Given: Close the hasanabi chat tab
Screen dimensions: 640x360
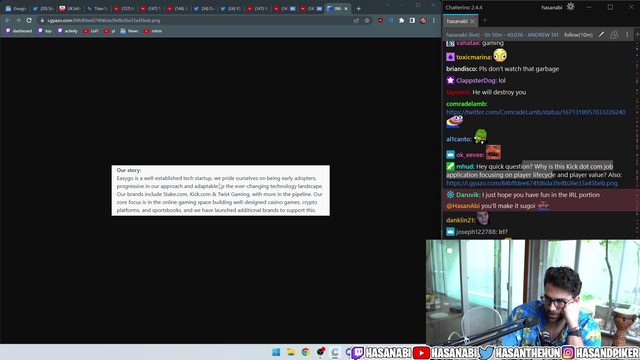Looking at the screenshot, I should point(473,21).
